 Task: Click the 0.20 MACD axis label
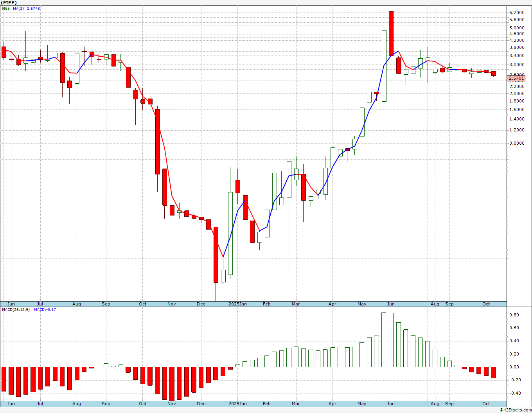514,354
